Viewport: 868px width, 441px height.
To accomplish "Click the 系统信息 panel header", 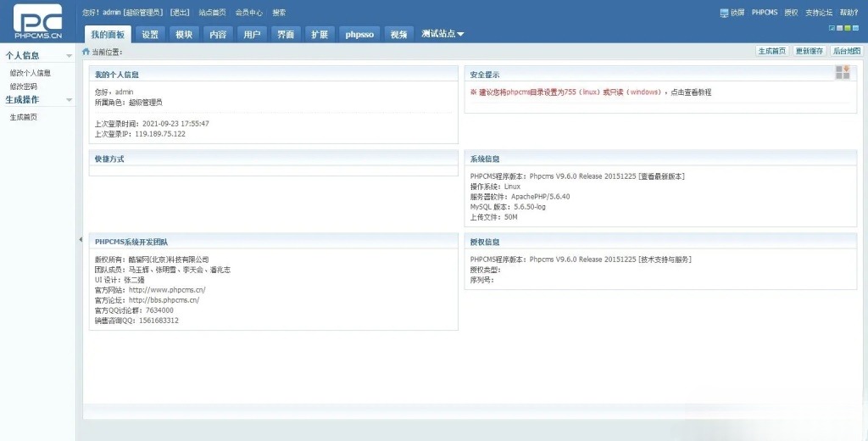I will pos(660,159).
